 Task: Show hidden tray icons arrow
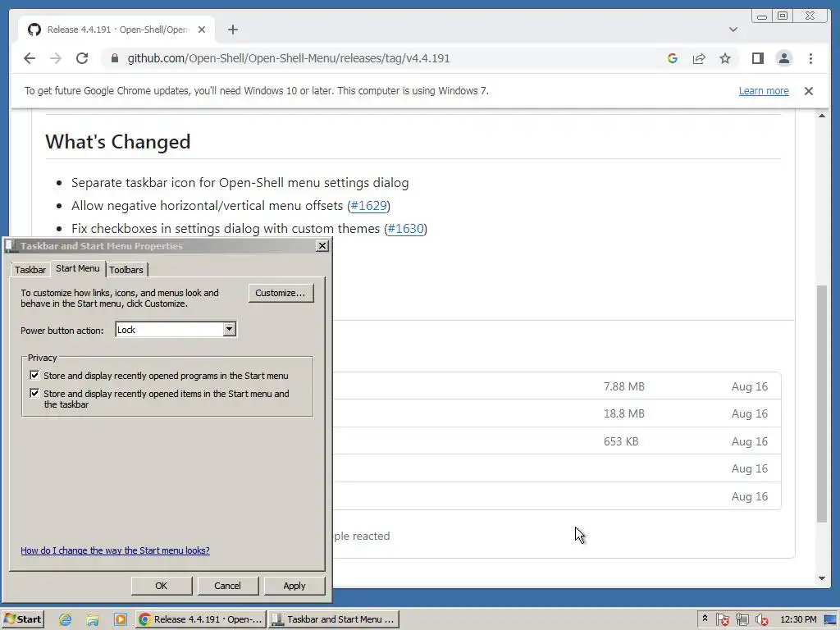point(705,619)
